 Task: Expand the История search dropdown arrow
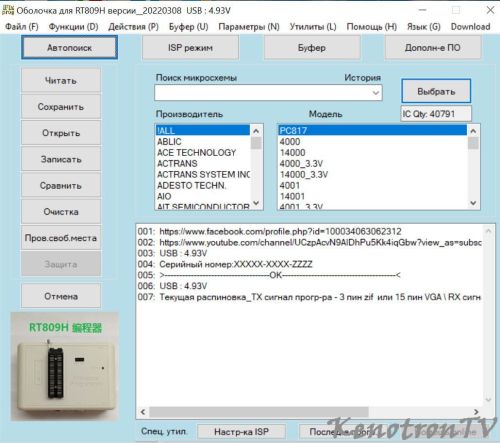coord(376,93)
